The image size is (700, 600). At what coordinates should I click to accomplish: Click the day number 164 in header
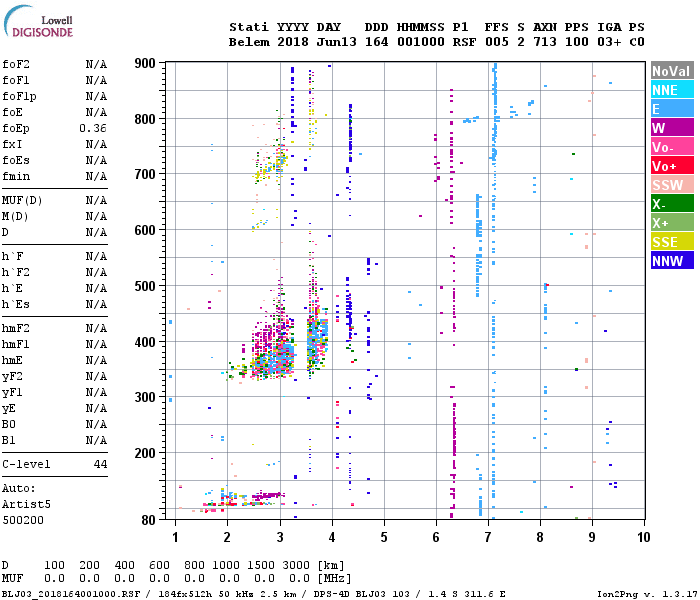(377, 42)
